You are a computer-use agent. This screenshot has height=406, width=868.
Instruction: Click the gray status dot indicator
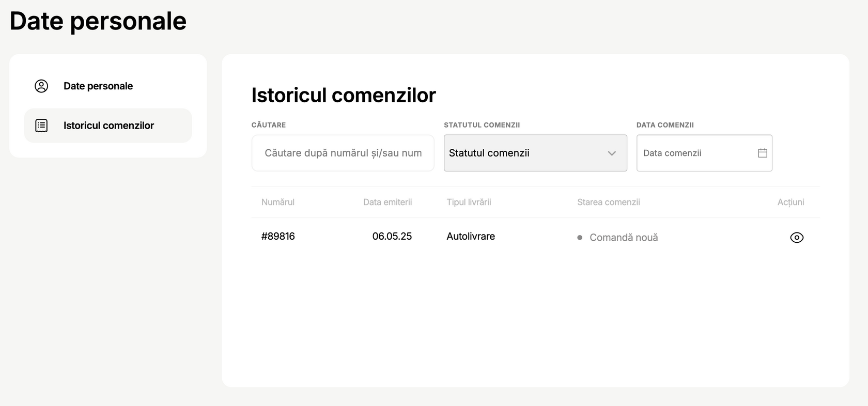(580, 238)
